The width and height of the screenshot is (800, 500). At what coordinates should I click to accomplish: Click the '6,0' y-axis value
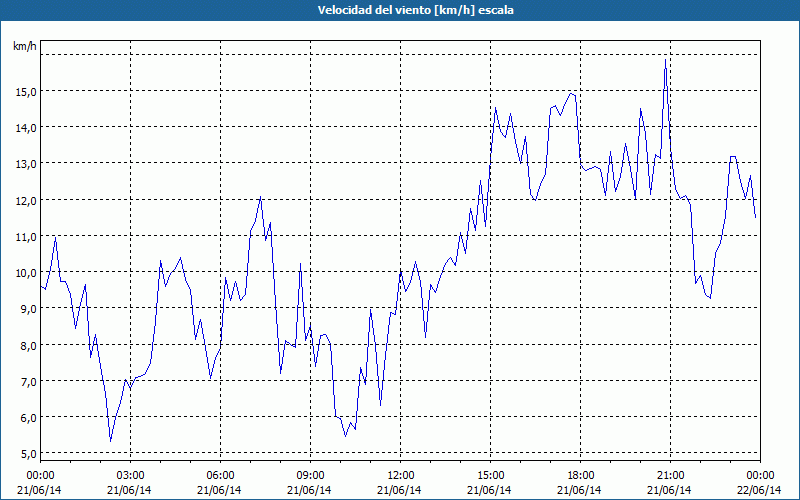point(28,418)
